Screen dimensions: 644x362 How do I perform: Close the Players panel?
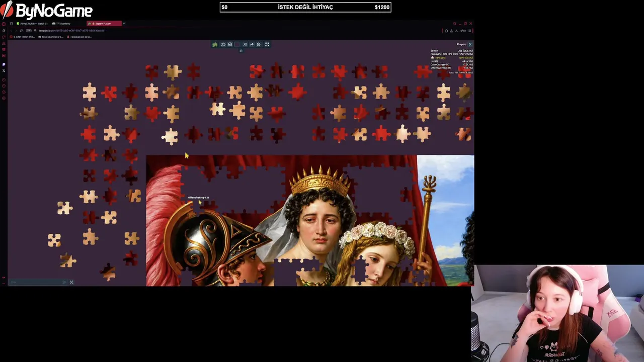coord(470,44)
